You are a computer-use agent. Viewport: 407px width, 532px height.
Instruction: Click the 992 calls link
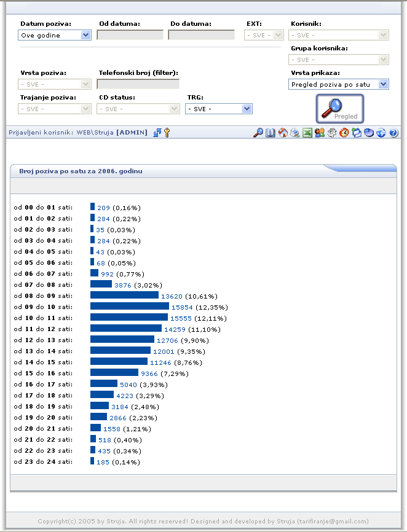[107, 274]
